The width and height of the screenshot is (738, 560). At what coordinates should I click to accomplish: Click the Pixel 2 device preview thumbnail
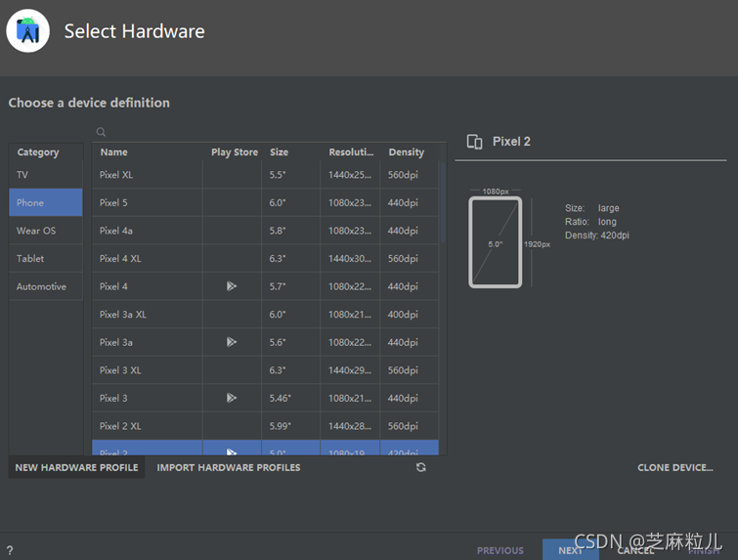(496, 241)
